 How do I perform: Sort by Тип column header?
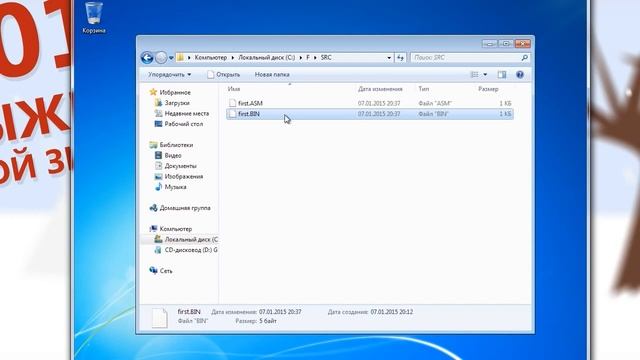(423, 89)
